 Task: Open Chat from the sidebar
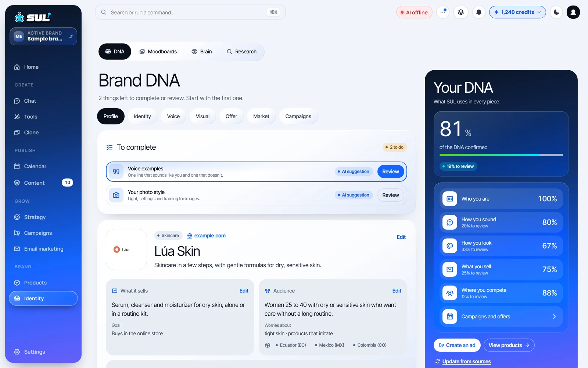click(43, 101)
